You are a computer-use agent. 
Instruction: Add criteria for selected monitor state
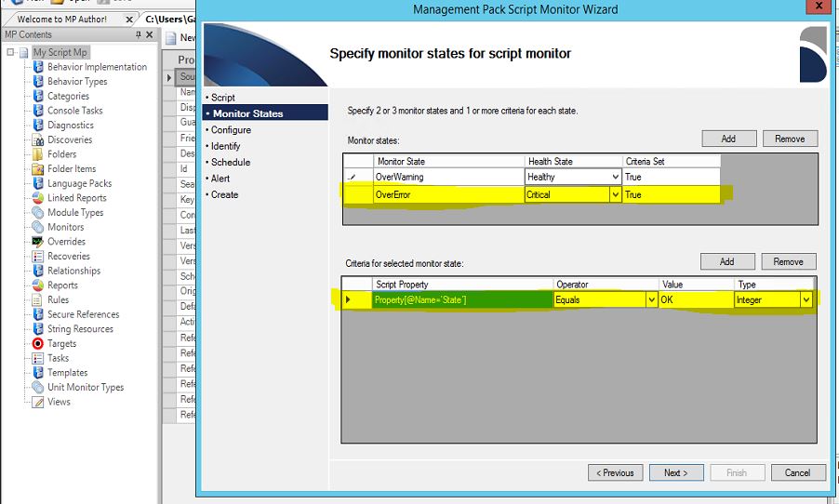click(x=727, y=261)
